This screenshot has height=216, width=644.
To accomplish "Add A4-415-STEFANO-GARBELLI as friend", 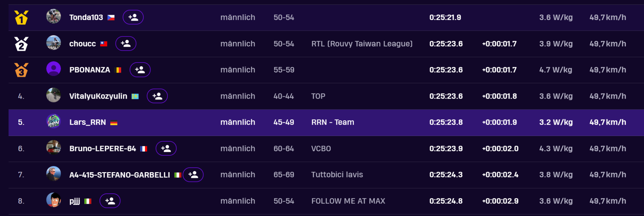I will pos(193,175).
